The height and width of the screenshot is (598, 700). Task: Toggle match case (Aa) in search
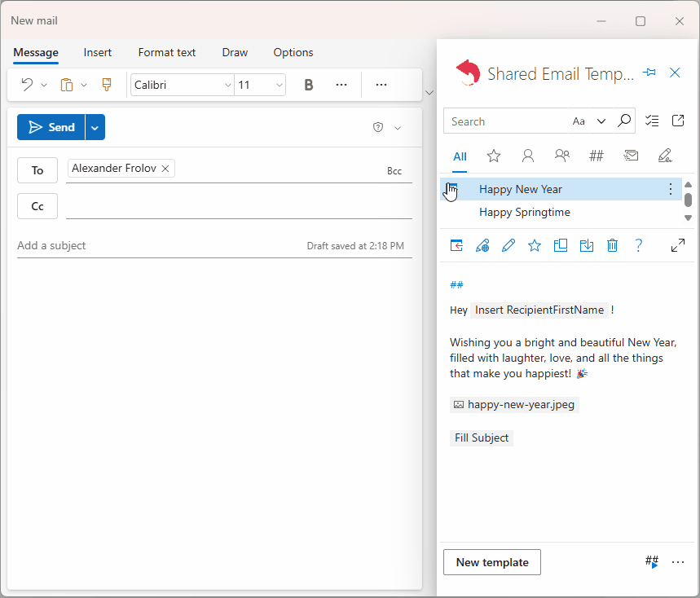coord(579,121)
